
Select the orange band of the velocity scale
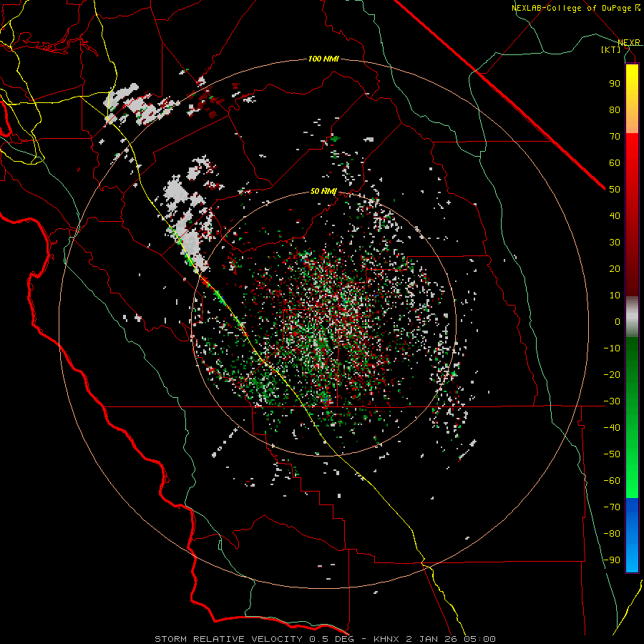(632, 120)
